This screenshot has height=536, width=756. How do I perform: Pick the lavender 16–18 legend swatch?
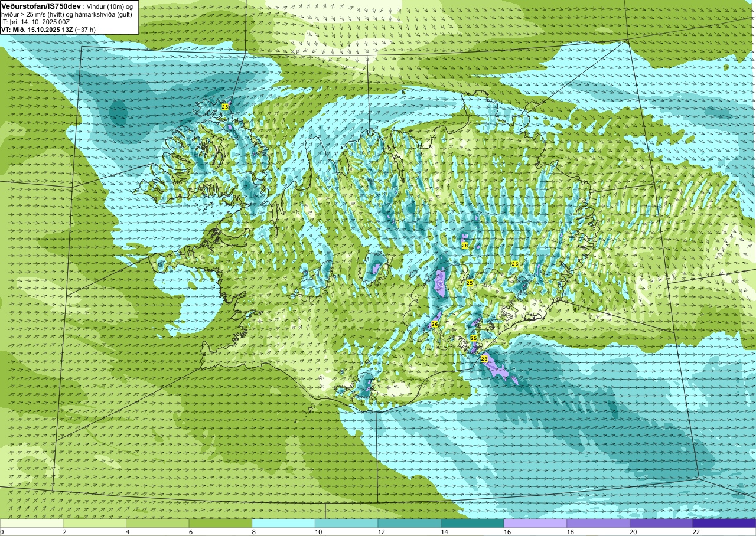tap(535, 523)
